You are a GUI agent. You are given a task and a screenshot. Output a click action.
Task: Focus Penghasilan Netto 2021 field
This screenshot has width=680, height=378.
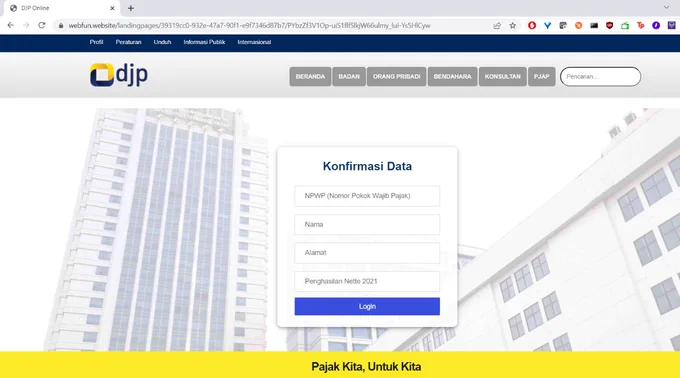[x=367, y=281]
